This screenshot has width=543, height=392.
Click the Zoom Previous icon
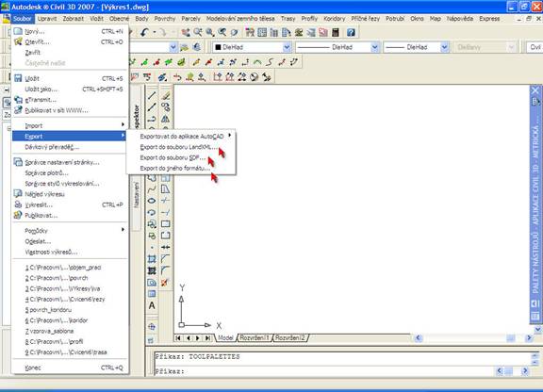coord(222,33)
